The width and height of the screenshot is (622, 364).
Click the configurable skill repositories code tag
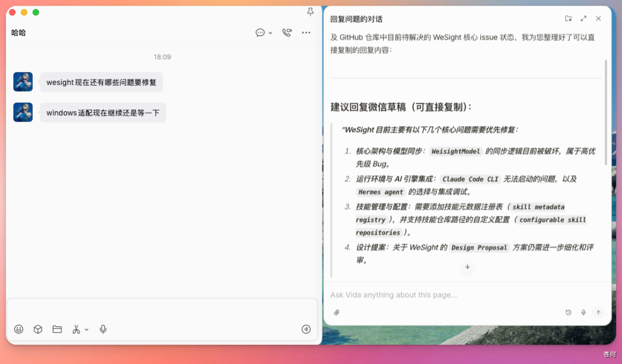click(471, 226)
